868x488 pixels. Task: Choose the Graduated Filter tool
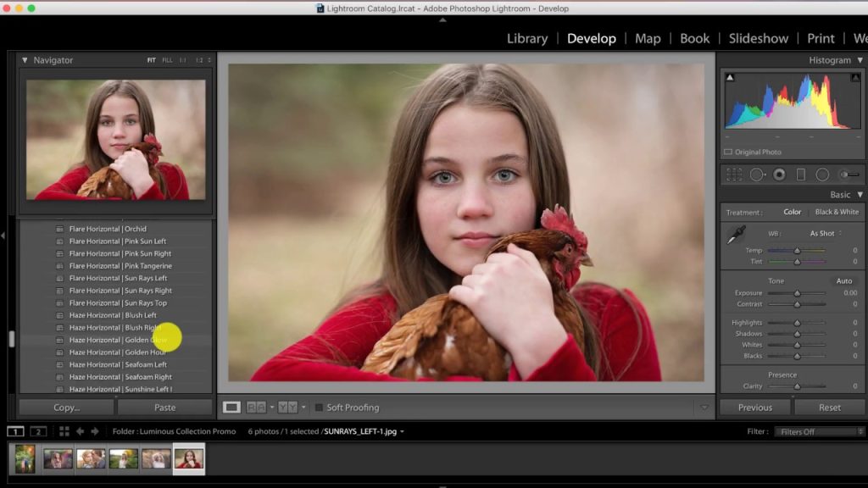[800, 175]
